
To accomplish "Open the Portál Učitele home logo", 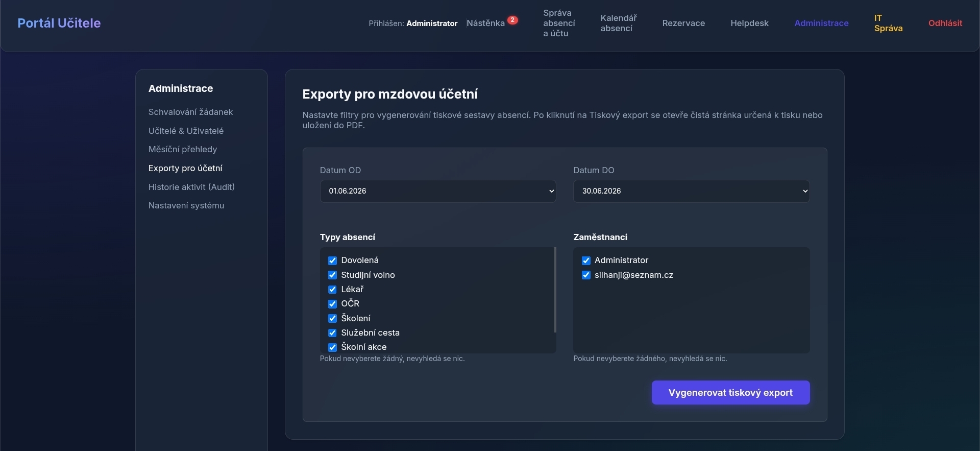I will [x=59, y=23].
